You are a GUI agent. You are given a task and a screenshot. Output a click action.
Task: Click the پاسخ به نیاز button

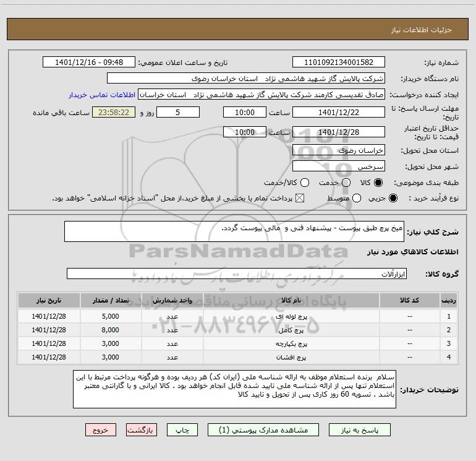(x=360, y=429)
